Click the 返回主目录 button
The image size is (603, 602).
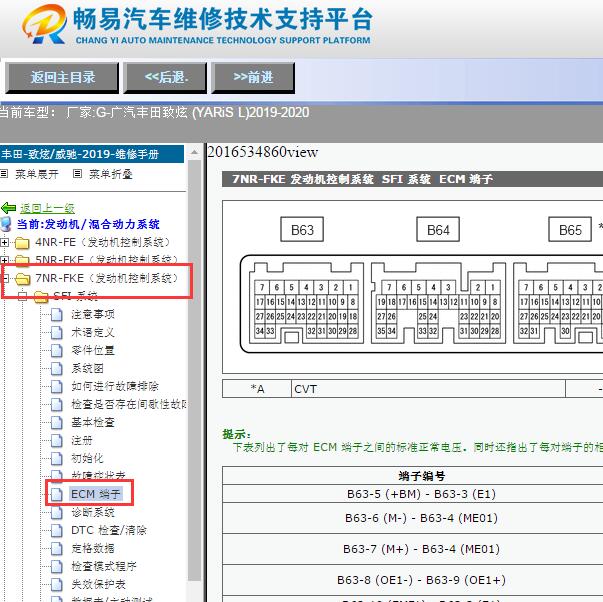click(x=62, y=78)
